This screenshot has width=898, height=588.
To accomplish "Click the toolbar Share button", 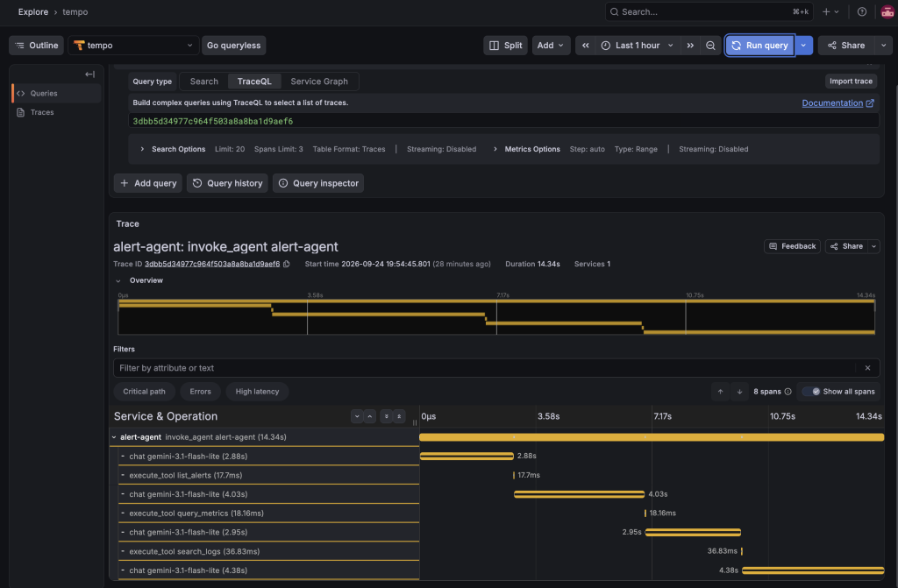I will point(846,46).
